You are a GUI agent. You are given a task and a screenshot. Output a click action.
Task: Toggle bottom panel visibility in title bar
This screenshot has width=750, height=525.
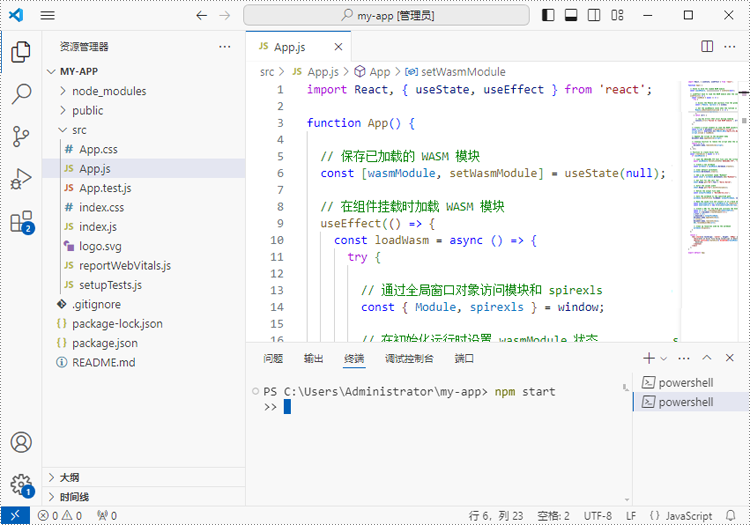click(571, 15)
